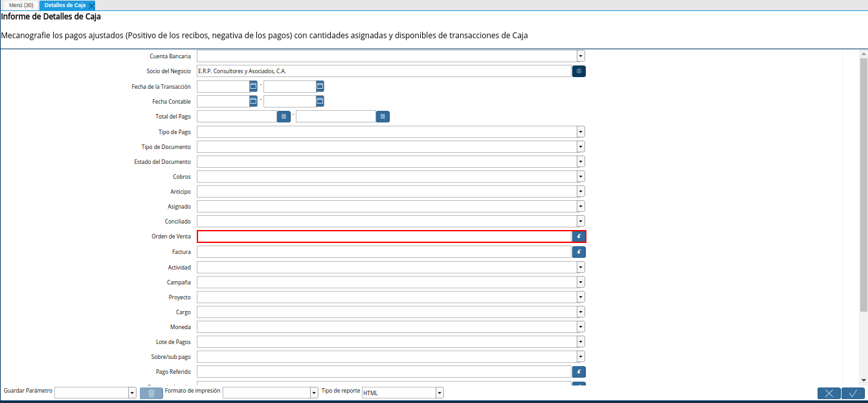Open calendar for Fecha de la Transacción start date
The width and height of the screenshot is (868, 403).
(x=253, y=86)
